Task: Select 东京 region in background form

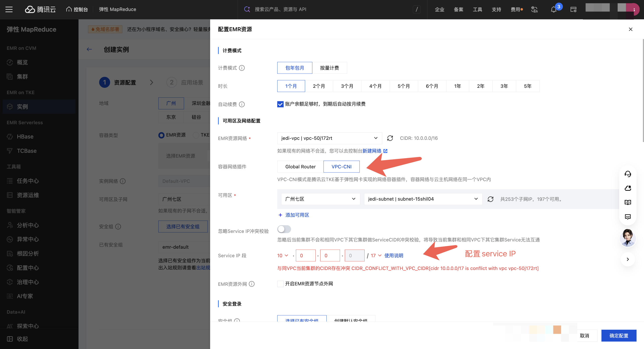Action: 171,117
